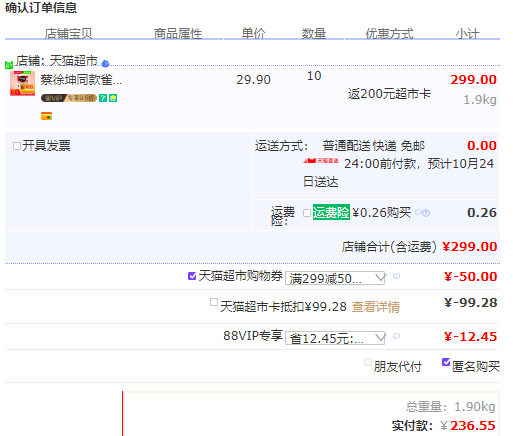Enable the 开具发票 invoice checkbox
Screen dimensions: 513x436
pos(17,146)
